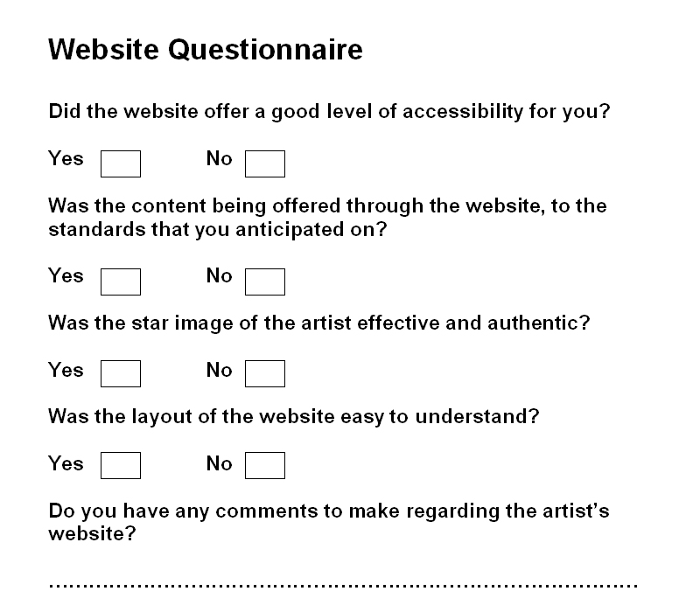Click the Yes label under layout question
This screenshot has height=612, width=700.
66,463
